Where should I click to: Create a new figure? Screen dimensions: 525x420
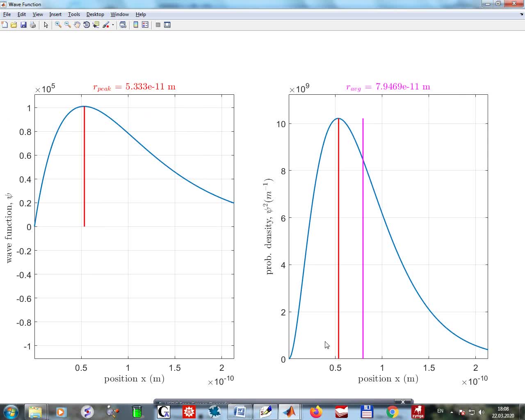[5, 25]
